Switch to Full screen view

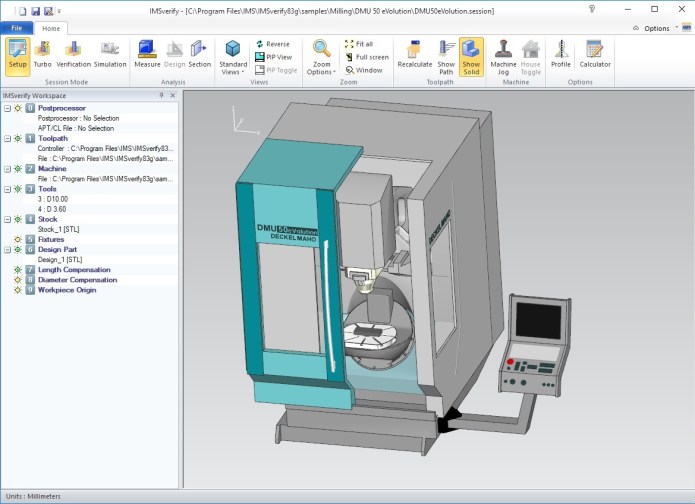pyautogui.click(x=367, y=57)
